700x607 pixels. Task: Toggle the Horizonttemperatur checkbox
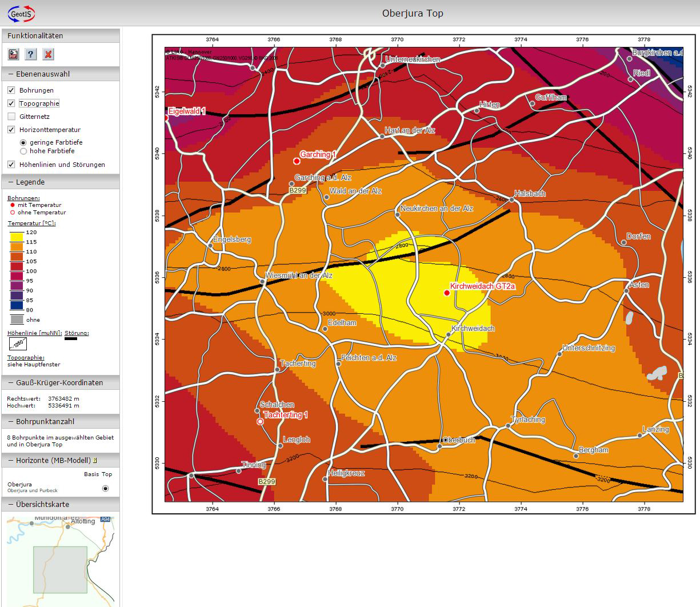pos(11,130)
